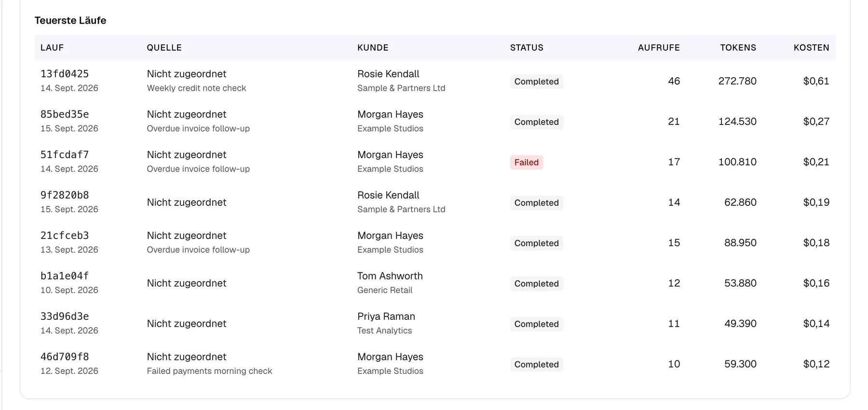Click Completed badge in 46d709f8 row

click(537, 364)
